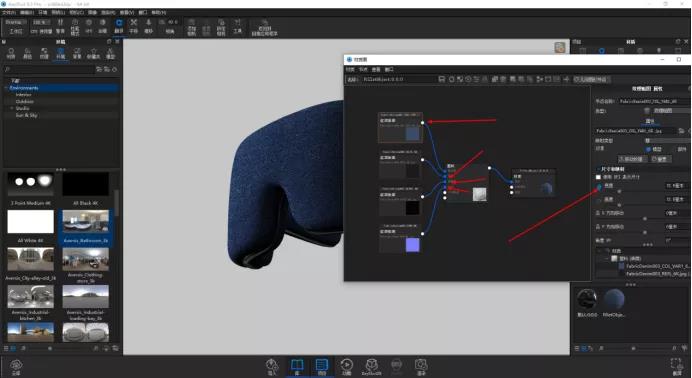Collapse the Environments tree folder
Screen dimensions: 692x378
click(x=6, y=88)
